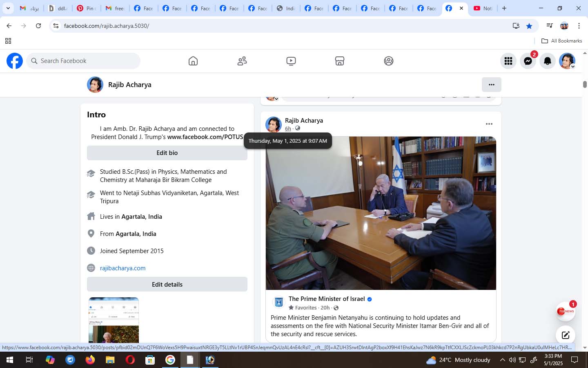Screen dimensions: 588x368
Task: Click the Prime Minister of Israel avatar
Action: pyautogui.click(x=279, y=302)
